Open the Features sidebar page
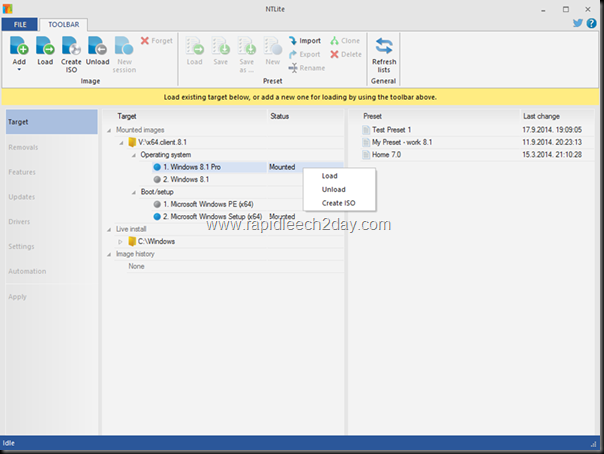Viewport: 604px width, 454px height. click(52, 172)
